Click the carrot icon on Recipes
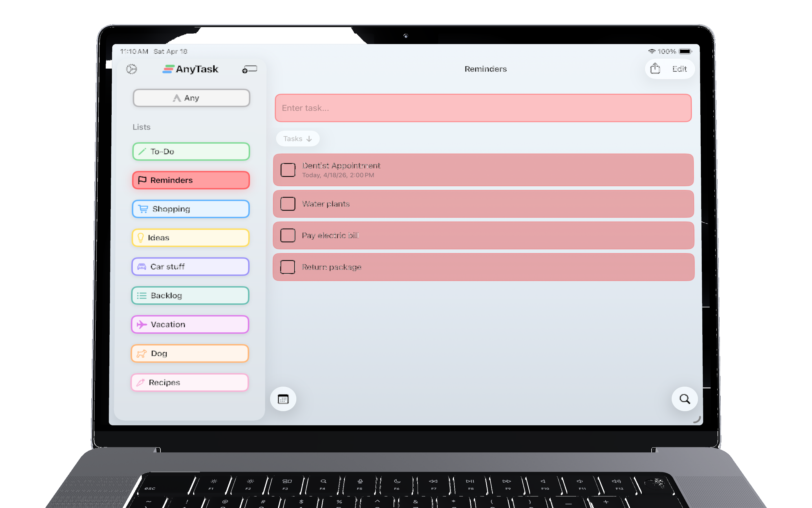Image resolution: width=812 pixels, height=508 pixels. pyautogui.click(x=141, y=382)
